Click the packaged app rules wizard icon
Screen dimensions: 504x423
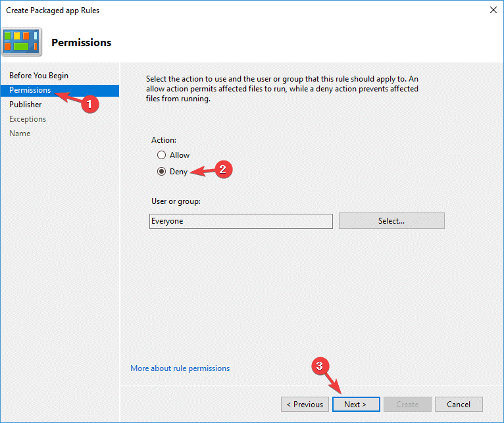(x=22, y=41)
